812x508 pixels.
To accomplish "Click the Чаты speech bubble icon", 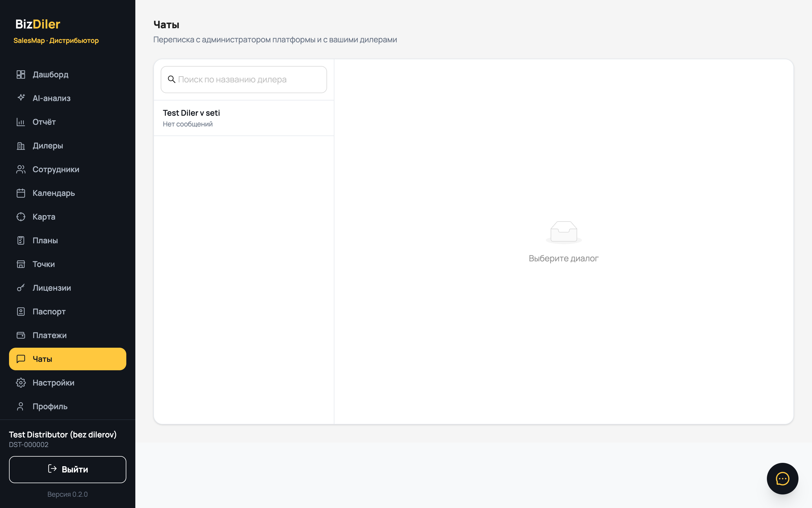I will point(21,359).
